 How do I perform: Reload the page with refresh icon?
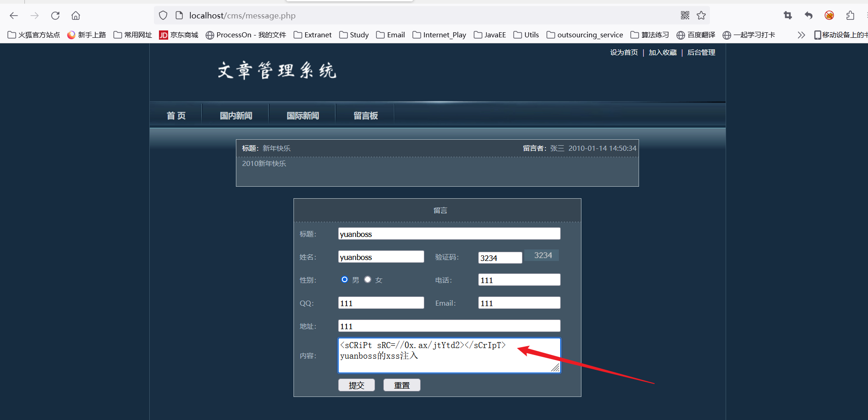coord(55,16)
